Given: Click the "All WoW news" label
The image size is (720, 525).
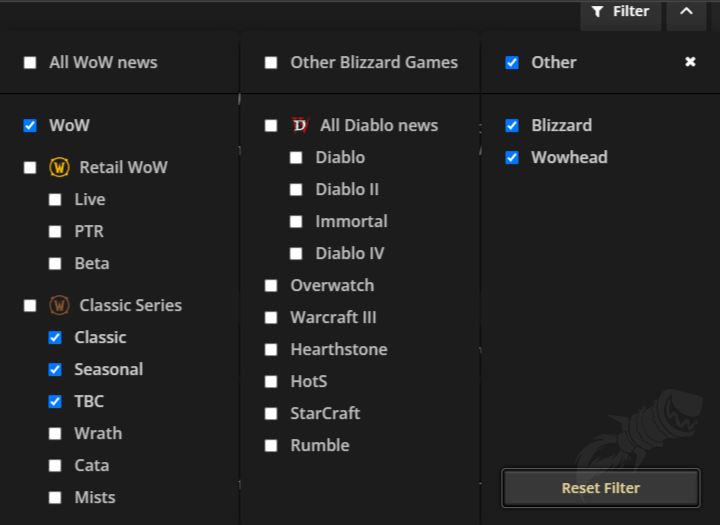Looking at the screenshot, I should point(103,62).
